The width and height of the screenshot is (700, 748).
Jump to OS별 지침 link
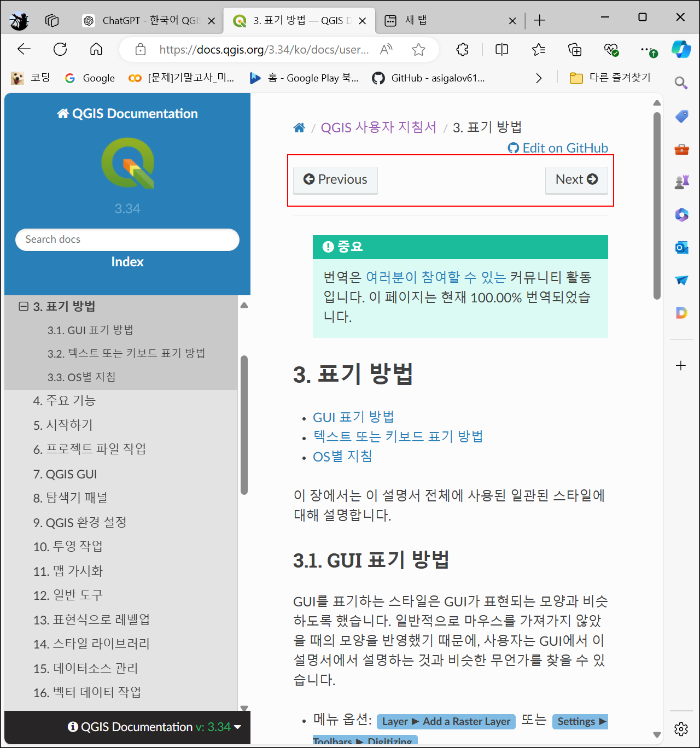pos(342,456)
